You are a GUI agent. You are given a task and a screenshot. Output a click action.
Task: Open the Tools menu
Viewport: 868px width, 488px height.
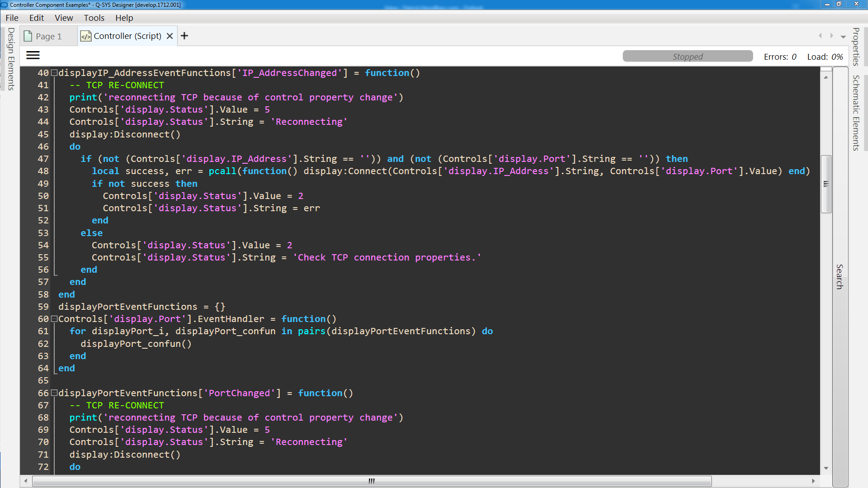click(x=94, y=18)
